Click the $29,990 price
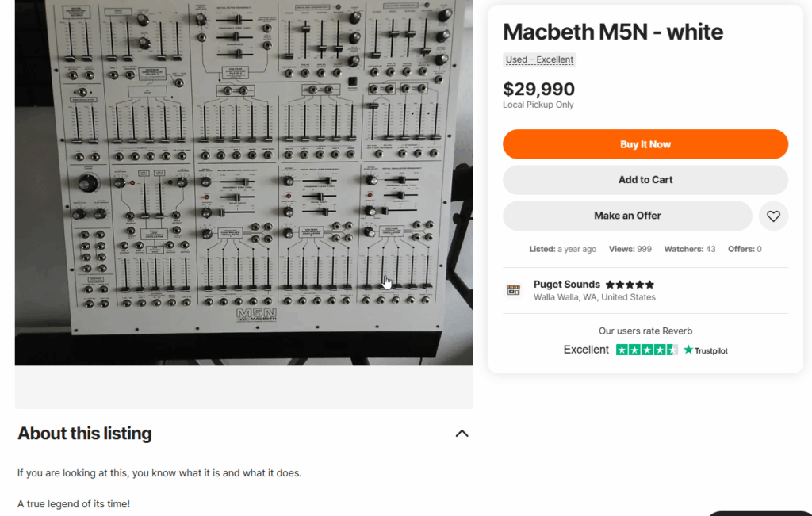The image size is (812, 516). (538, 89)
